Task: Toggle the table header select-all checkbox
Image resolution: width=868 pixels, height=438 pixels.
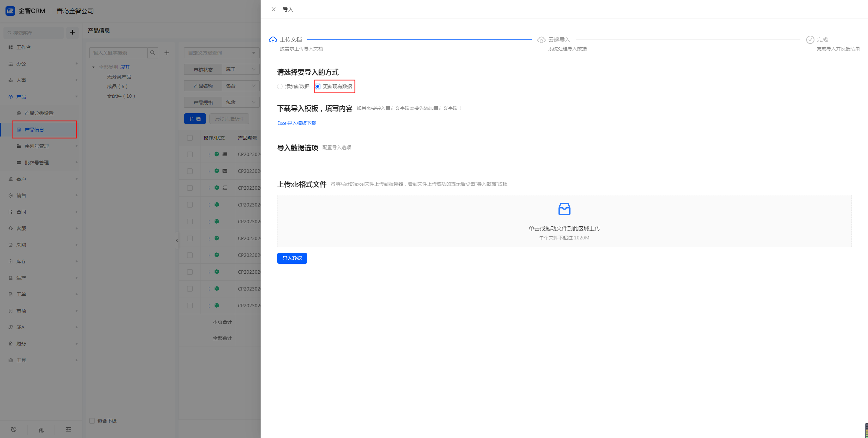Action: [x=190, y=138]
